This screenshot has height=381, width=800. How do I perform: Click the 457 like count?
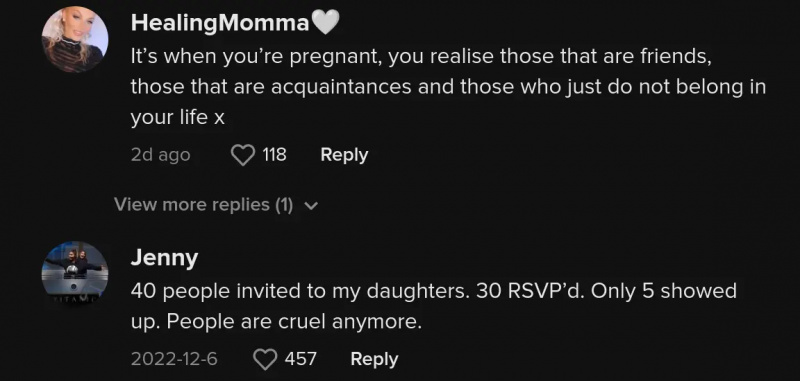point(301,359)
